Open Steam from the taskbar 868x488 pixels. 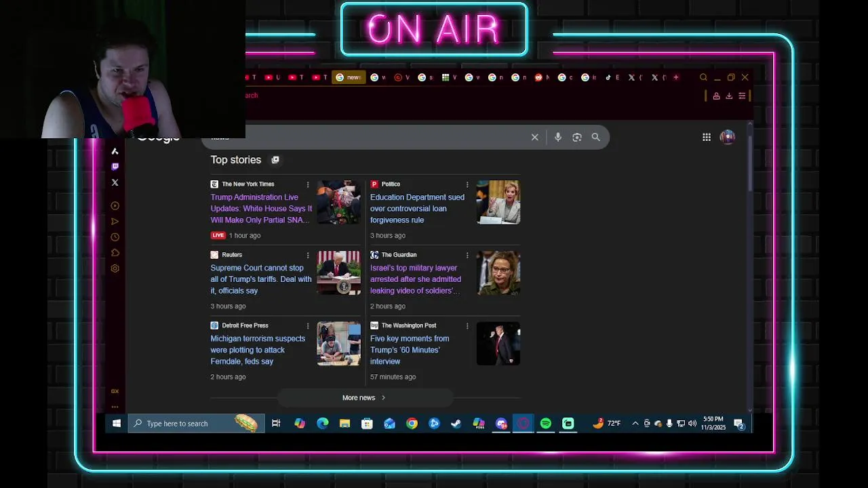click(x=456, y=424)
